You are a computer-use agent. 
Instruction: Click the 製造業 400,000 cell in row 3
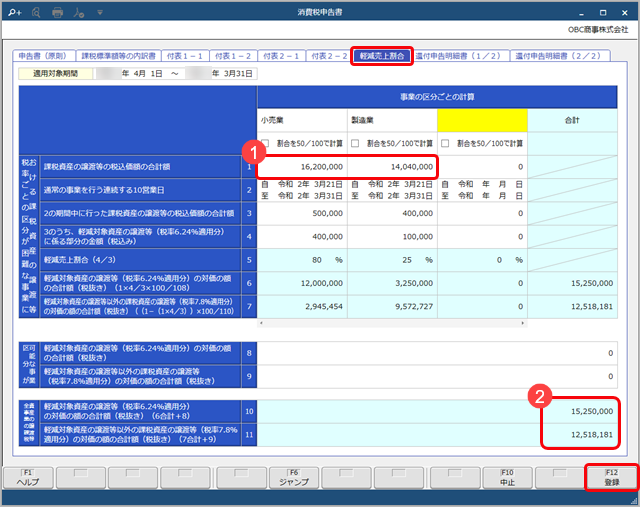(392, 213)
